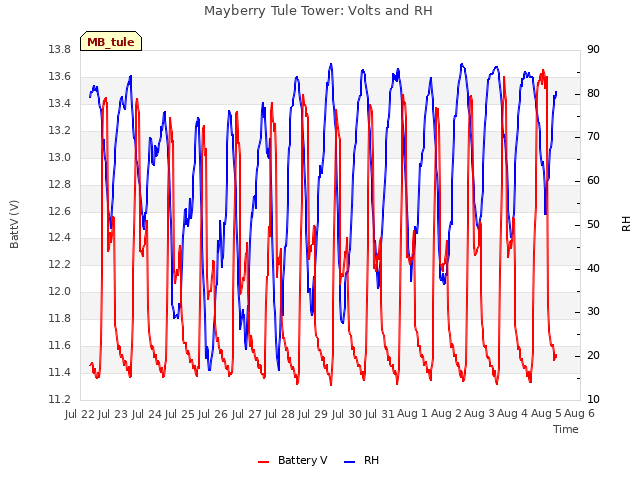640x480 pixels.
Task: Click the Jul 23 x-axis tick label
Action: click(x=113, y=414)
